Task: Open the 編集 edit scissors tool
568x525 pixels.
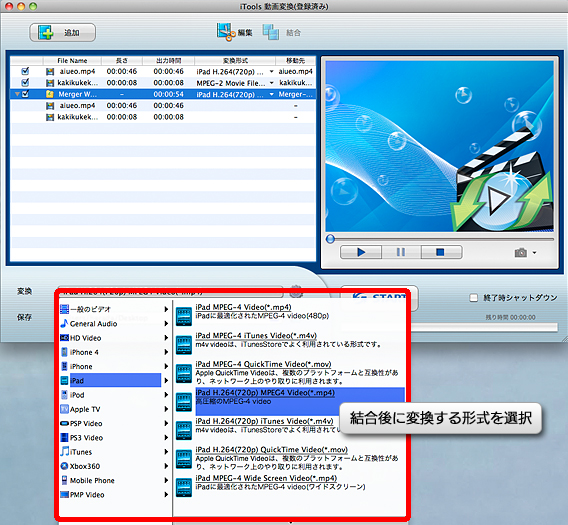Action: pos(234,32)
